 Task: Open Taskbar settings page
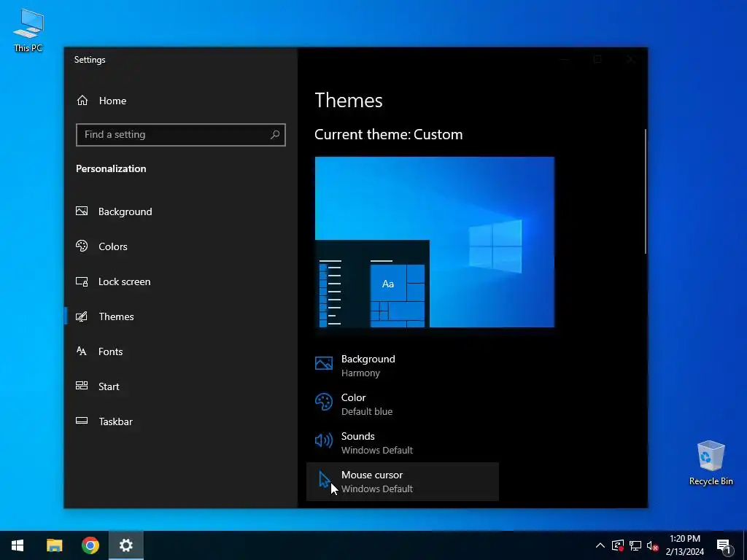(x=180, y=421)
